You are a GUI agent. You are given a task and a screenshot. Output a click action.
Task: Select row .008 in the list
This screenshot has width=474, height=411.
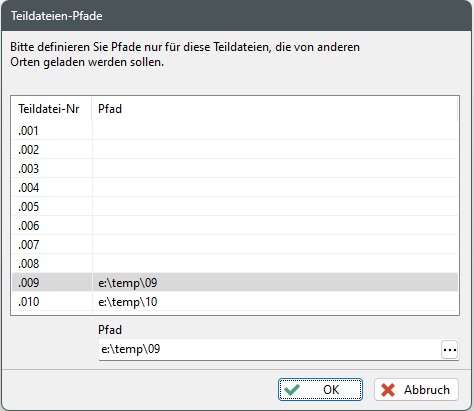(x=235, y=263)
